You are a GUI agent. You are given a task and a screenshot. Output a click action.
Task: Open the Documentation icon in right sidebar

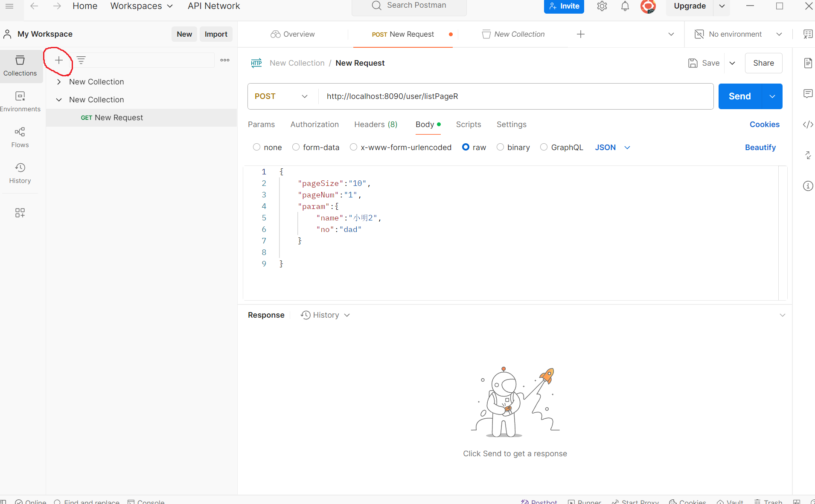808,63
